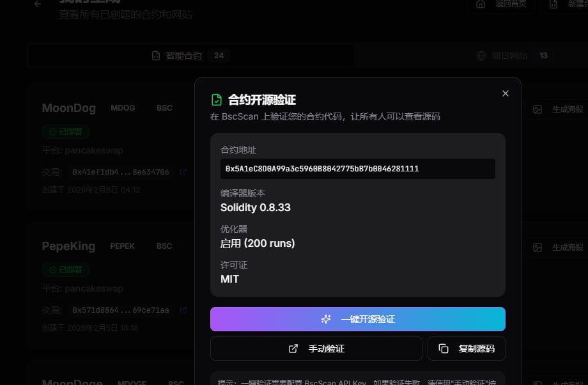
Task: Close the 合约开源验证 dialog
Action: coord(505,93)
